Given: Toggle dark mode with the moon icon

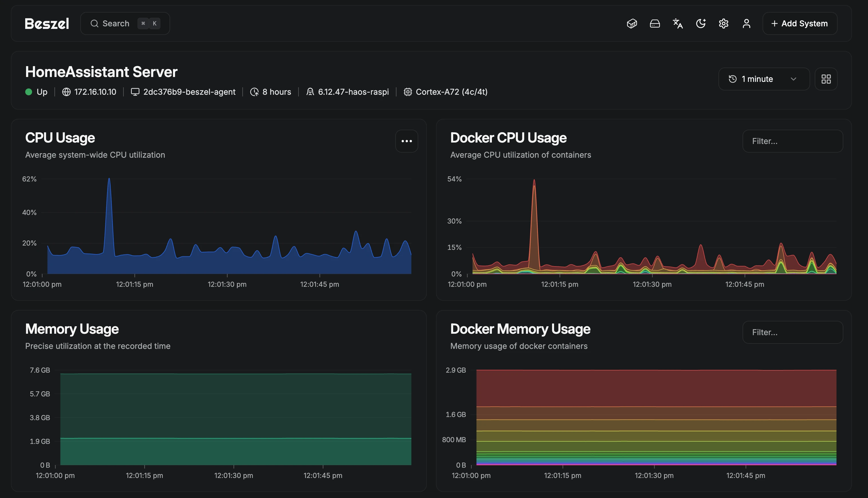Looking at the screenshot, I should coord(701,23).
